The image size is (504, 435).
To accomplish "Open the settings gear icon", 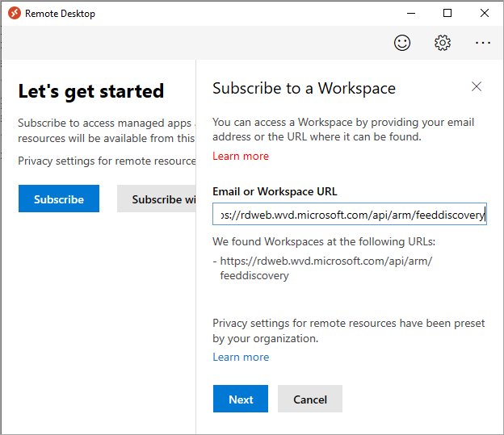I will click(x=443, y=43).
